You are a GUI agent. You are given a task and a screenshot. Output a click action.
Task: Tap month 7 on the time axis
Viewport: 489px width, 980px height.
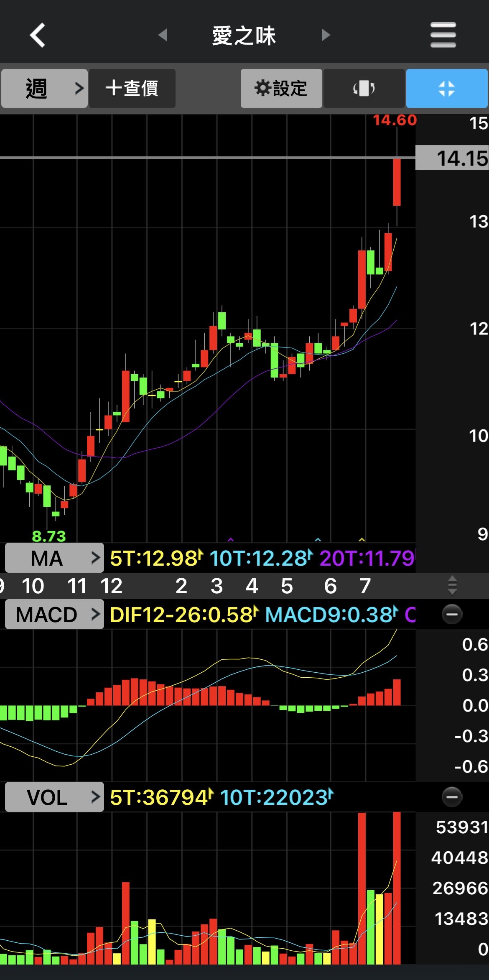(x=365, y=586)
